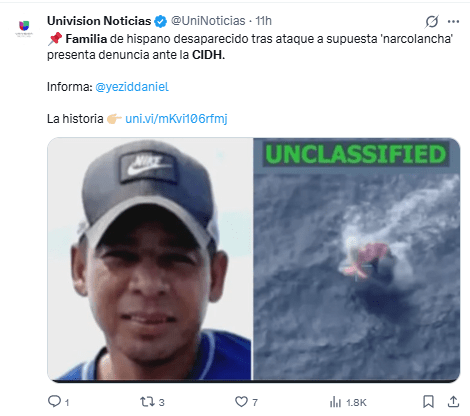The height and width of the screenshot is (416, 470).
Task: Like the tweet using heart icon
Action: click(x=241, y=402)
